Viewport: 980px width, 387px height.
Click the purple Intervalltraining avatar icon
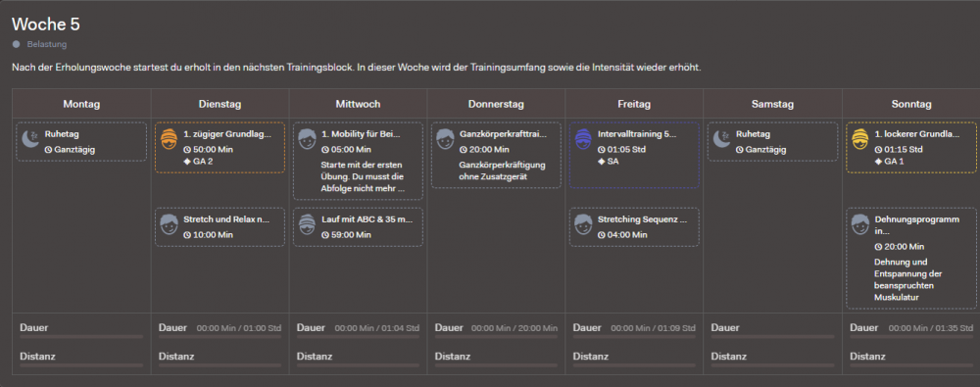[583, 139]
